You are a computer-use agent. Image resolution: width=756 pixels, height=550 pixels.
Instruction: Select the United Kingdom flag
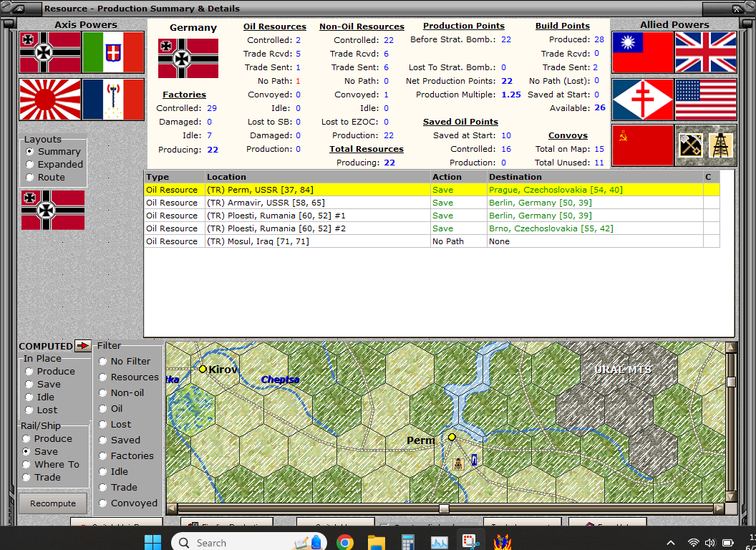706,52
